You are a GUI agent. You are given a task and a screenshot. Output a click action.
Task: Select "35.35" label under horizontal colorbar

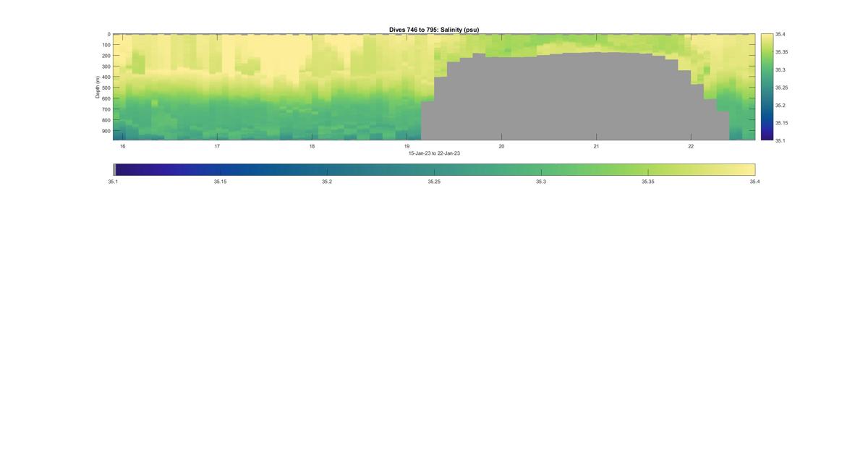coord(648,182)
